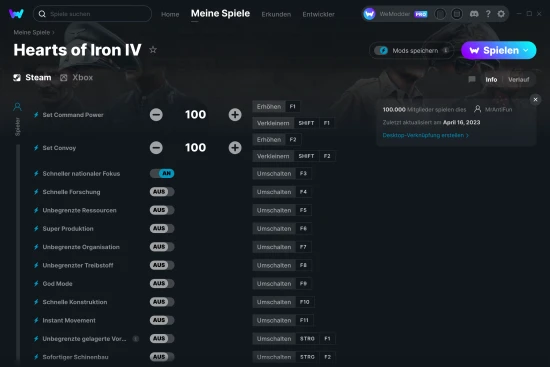Image resolution: width=550 pixels, height=367 pixels.
Task: Click Umschalten F11 hotkey button
Action: point(283,320)
